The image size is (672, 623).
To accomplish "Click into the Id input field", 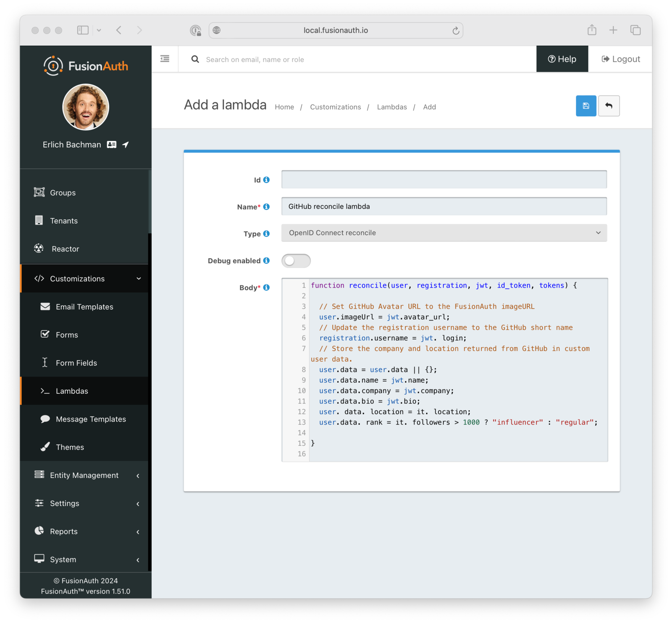I will (x=444, y=179).
